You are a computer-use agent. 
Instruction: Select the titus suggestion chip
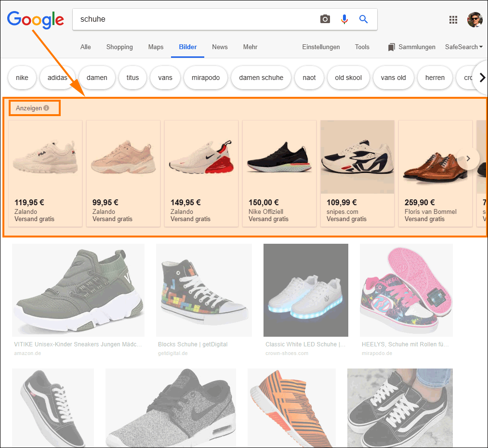tap(132, 78)
